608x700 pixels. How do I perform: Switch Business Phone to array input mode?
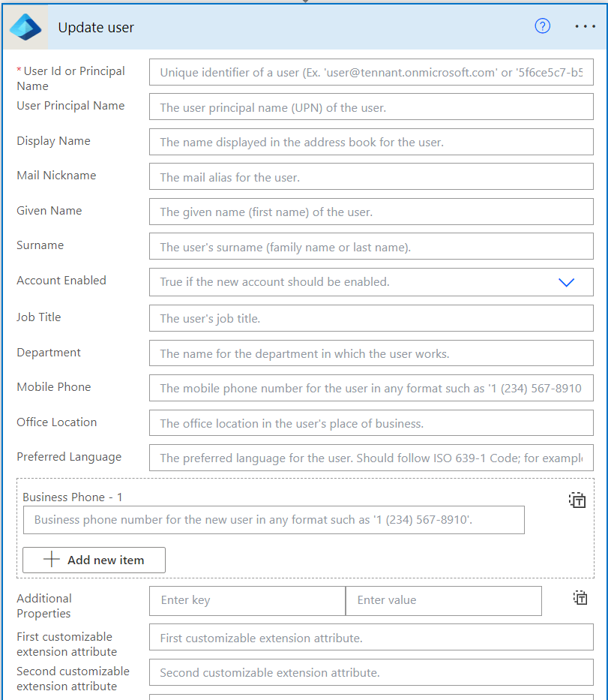(577, 500)
